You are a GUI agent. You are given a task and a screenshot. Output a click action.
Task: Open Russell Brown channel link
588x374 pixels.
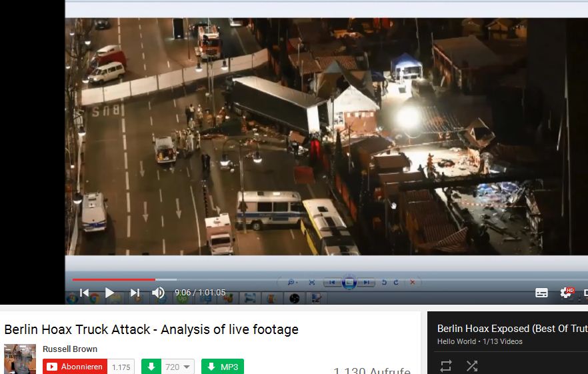tap(70, 349)
